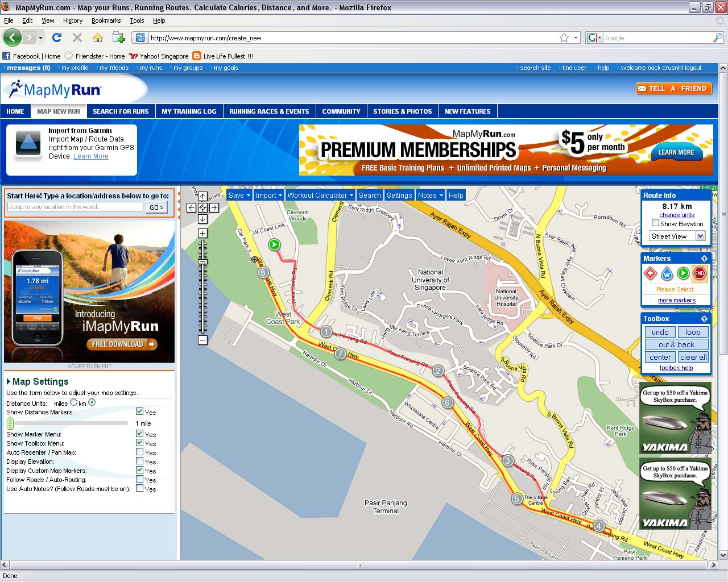Collapse the Markers panel via its header icon

[x=704, y=259]
